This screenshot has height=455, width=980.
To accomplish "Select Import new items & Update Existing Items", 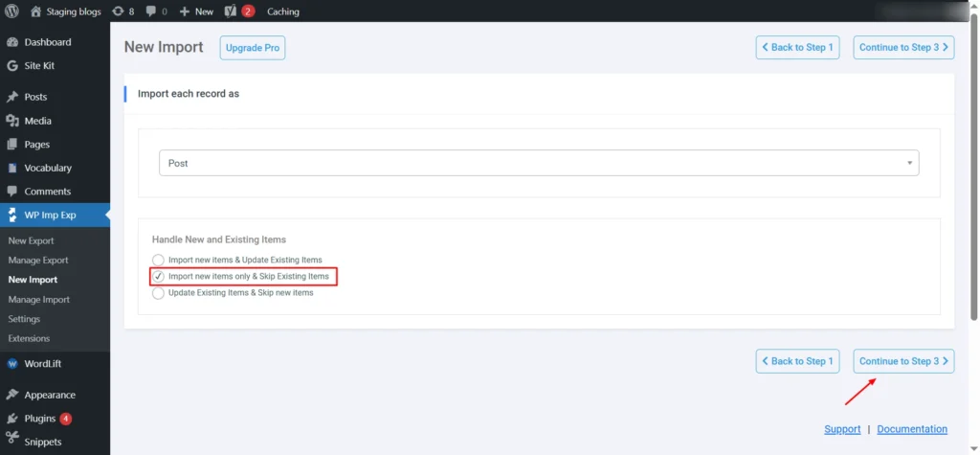I will (x=158, y=260).
